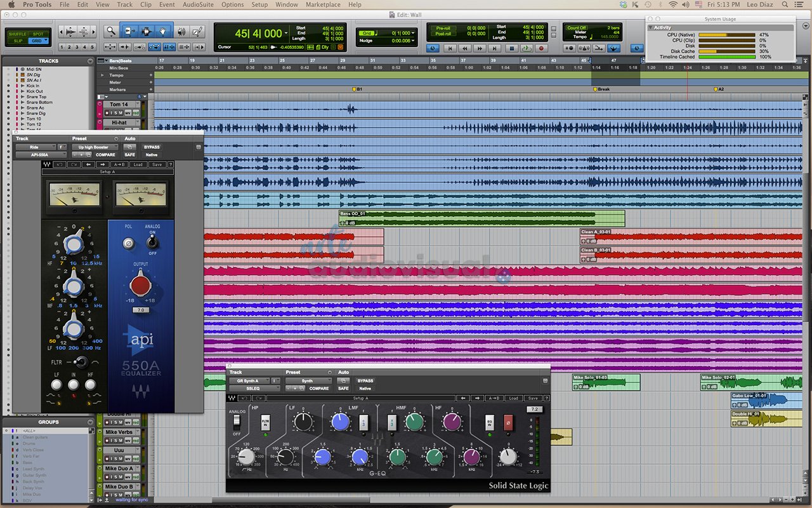
Task: Open the API-550A plugin selector dropdown
Action: click(x=41, y=155)
